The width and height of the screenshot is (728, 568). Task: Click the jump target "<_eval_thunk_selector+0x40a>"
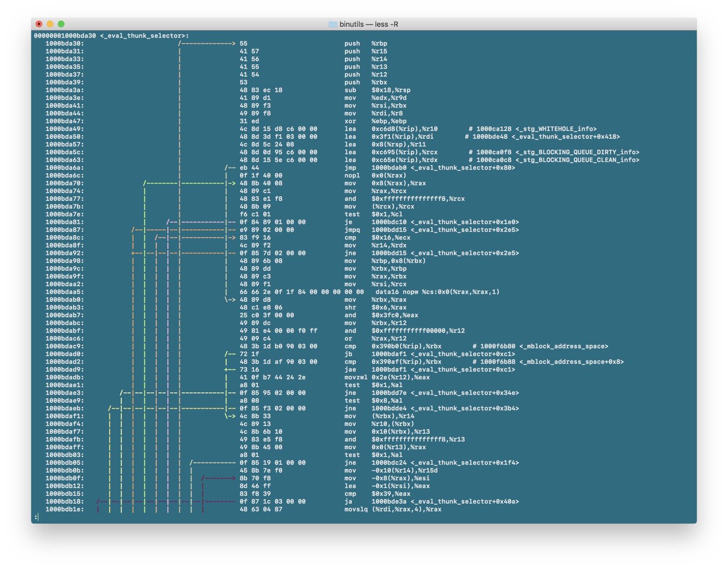465,502
